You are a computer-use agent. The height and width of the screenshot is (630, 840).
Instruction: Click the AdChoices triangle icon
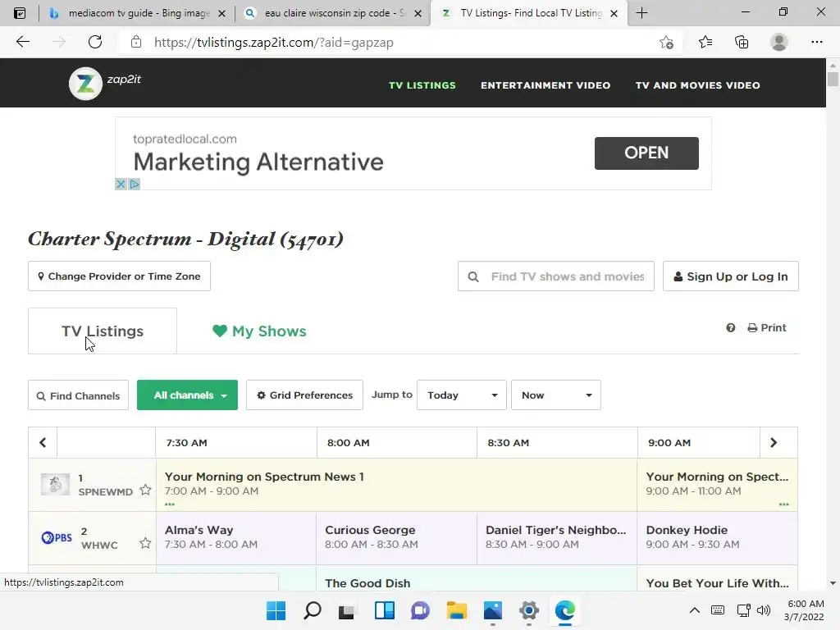click(x=135, y=185)
